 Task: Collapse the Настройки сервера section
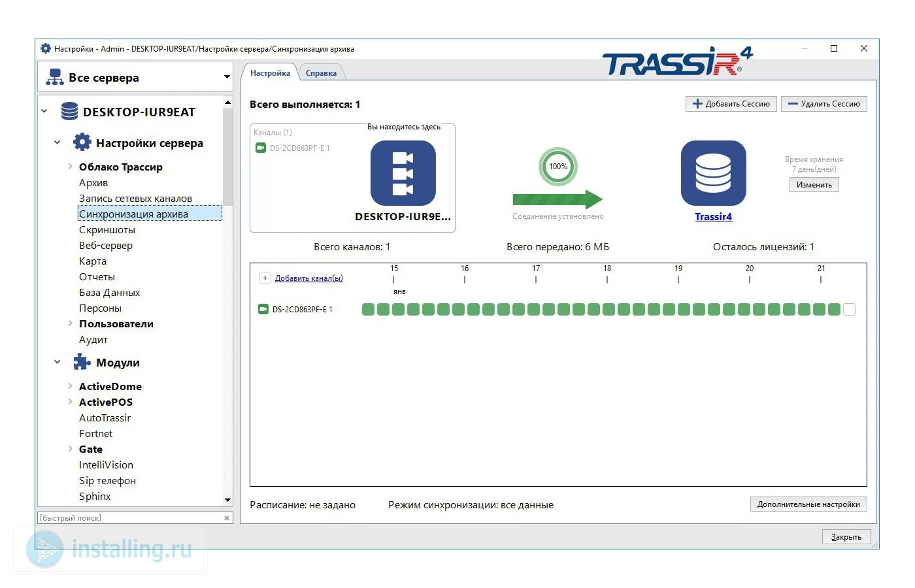click(57, 142)
